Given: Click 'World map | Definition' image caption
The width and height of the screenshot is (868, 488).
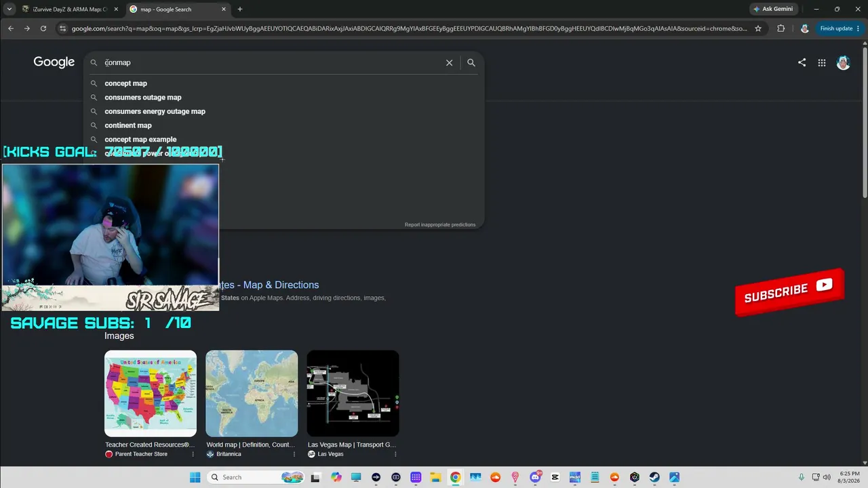Looking at the screenshot, I should coord(251,445).
